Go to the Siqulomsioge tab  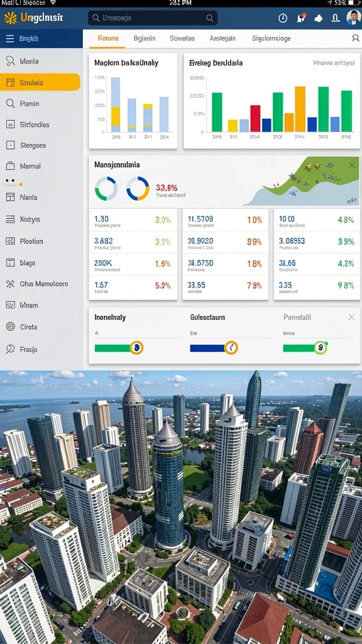coord(271,38)
